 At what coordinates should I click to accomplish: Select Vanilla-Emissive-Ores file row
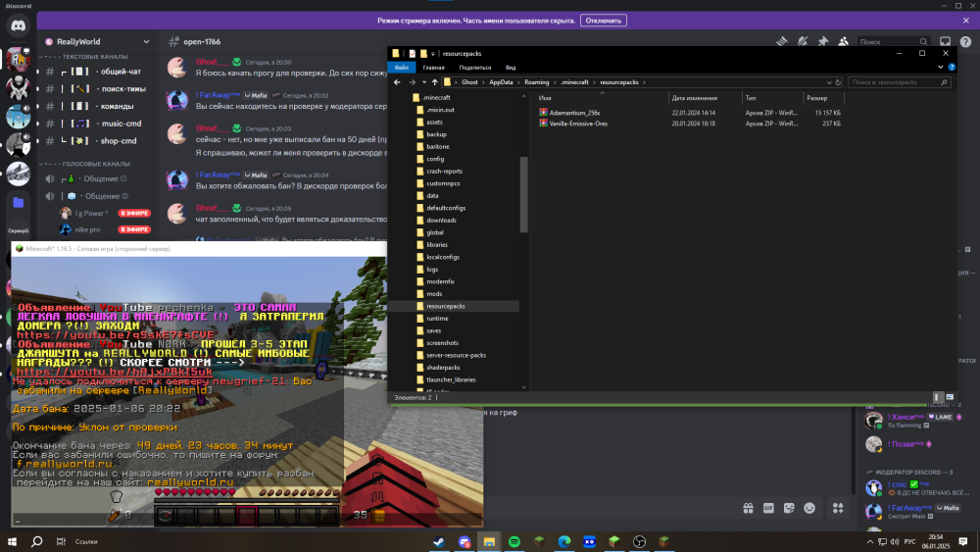click(689, 124)
